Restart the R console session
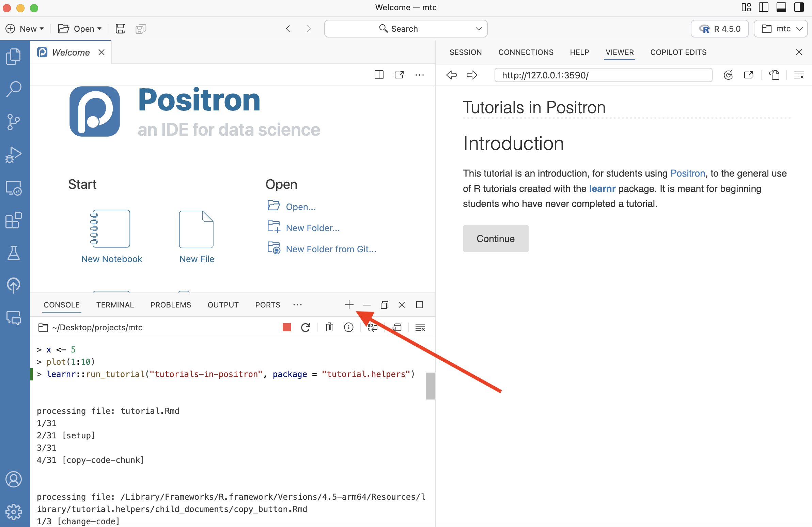812x527 pixels. coord(306,327)
